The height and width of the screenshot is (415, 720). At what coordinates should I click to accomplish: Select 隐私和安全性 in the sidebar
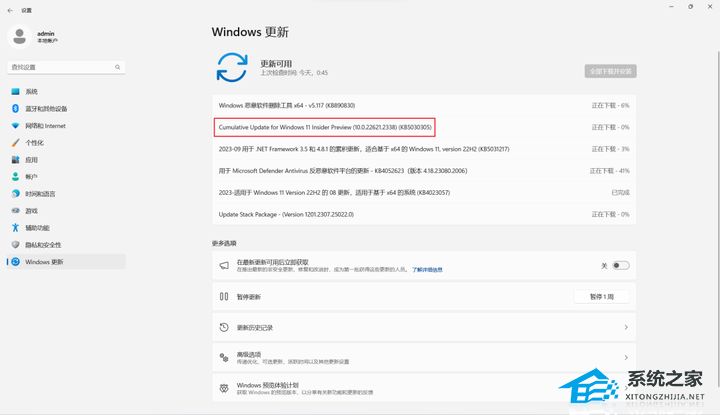(x=66, y=245)
